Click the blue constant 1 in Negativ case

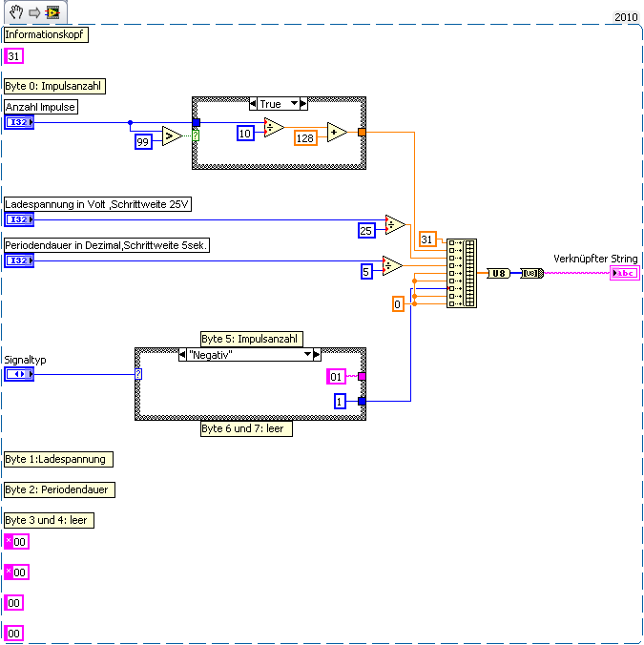pyautogui.click(x=340, y=401)
